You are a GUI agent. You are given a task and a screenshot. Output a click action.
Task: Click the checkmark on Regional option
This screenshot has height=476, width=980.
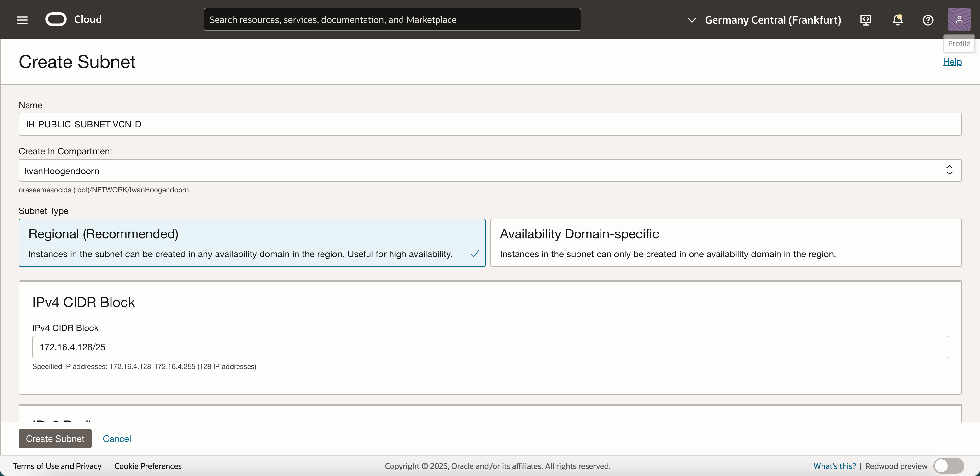(x=475, y=254)
